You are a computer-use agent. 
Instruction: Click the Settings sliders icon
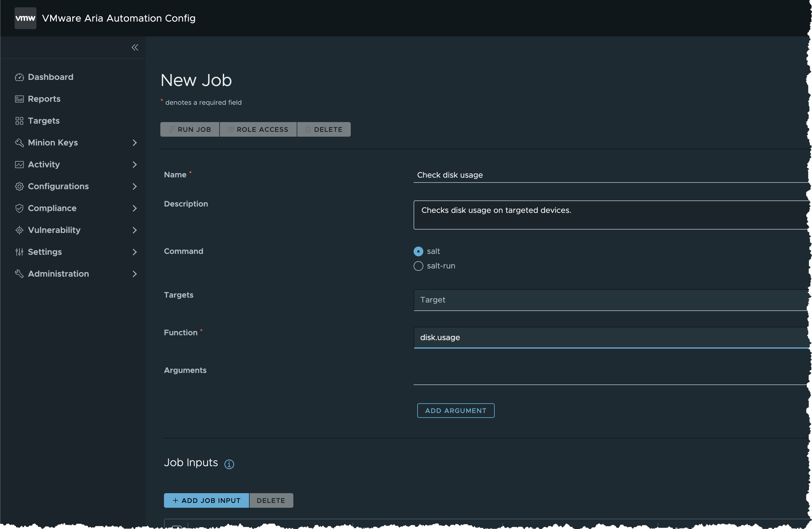tap(19, 252)
